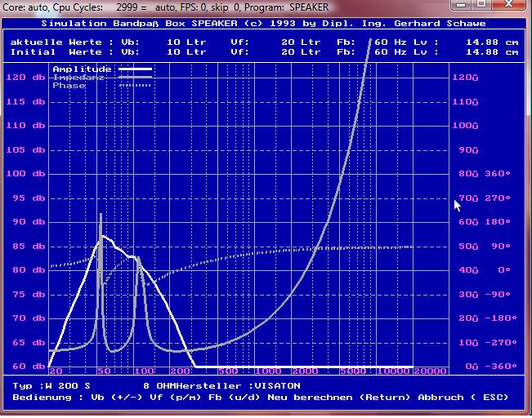Click the '360°' phase axis label

498,174
